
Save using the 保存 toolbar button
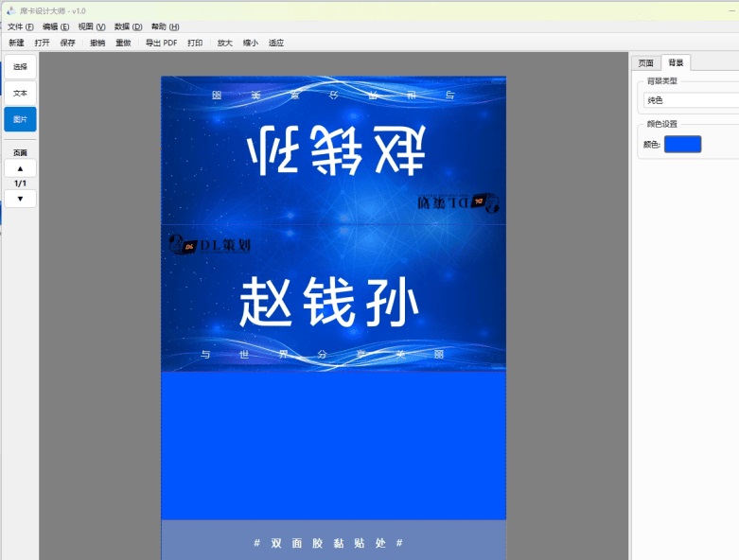(x=68, y=43)
